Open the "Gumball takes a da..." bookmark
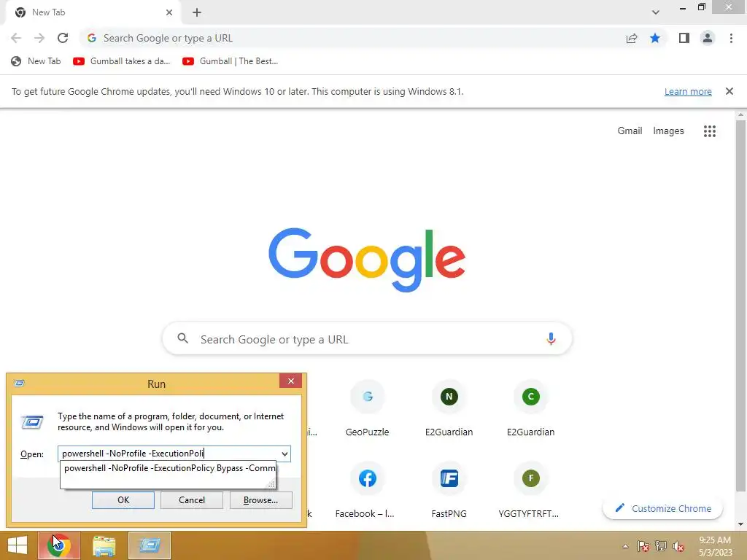The height and width of the screenshot is (560, 747). (122, 61)
